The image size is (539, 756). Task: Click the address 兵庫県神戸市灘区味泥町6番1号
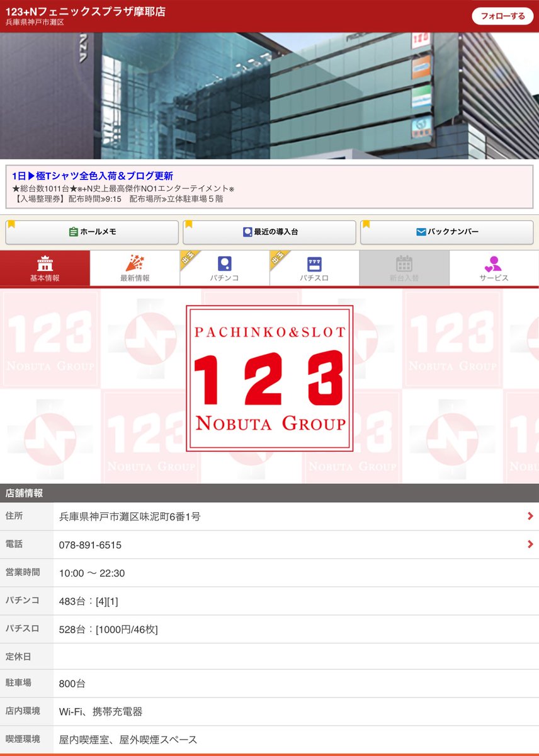pos(130,517)
